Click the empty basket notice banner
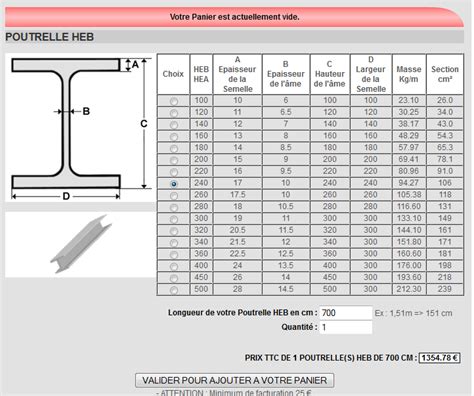This screenshot has height=396, width=474. click(234, 17)
